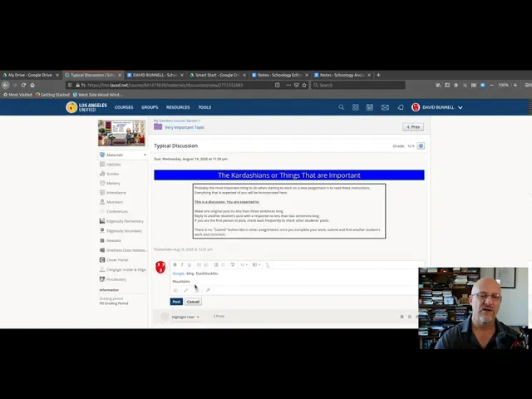This screenshot has width=532, height=399.
Task: Open the apps grid icon in the header
Action: pyautogui.click(x=355, y=107)
